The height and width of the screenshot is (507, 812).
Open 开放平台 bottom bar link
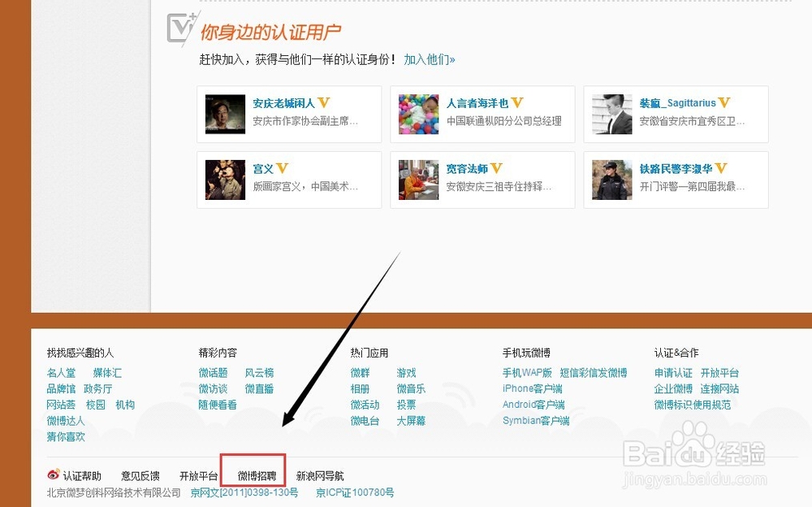198,476
